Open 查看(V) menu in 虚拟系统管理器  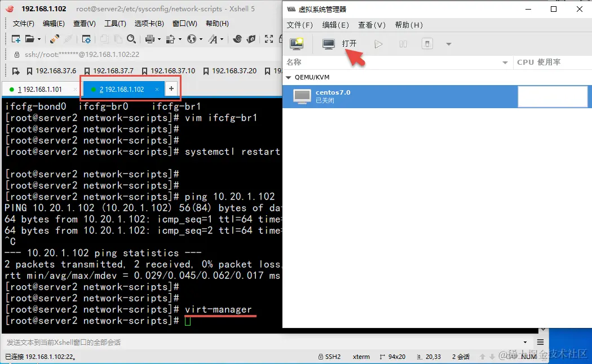pos(372,25)
